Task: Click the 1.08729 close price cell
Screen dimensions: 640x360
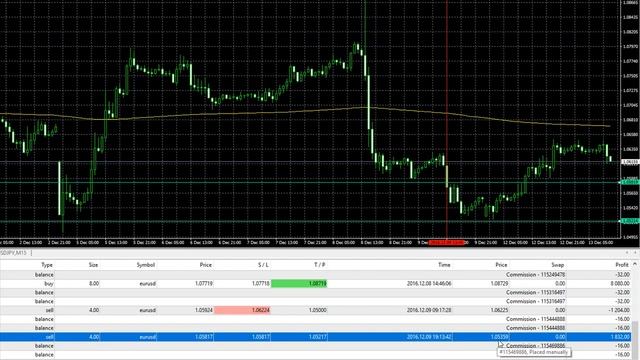Action: pyautogui.click(x=499, y=283)
